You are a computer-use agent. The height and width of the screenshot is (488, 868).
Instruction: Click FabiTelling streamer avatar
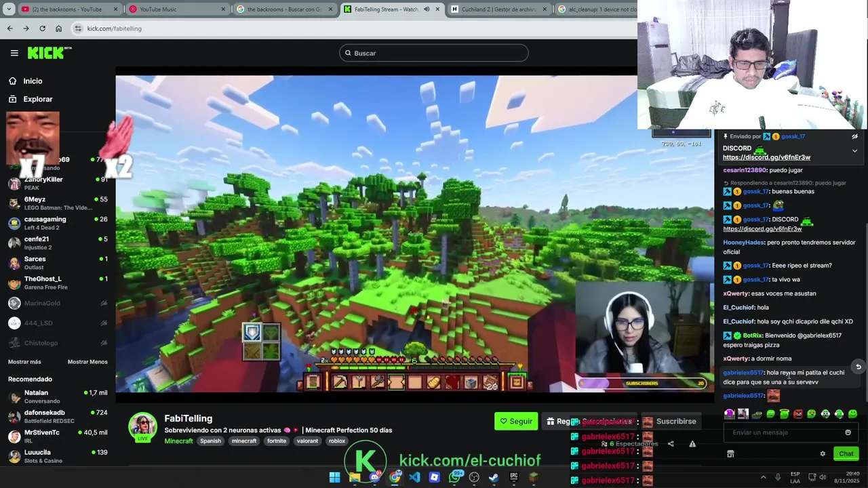coord(143,427)
